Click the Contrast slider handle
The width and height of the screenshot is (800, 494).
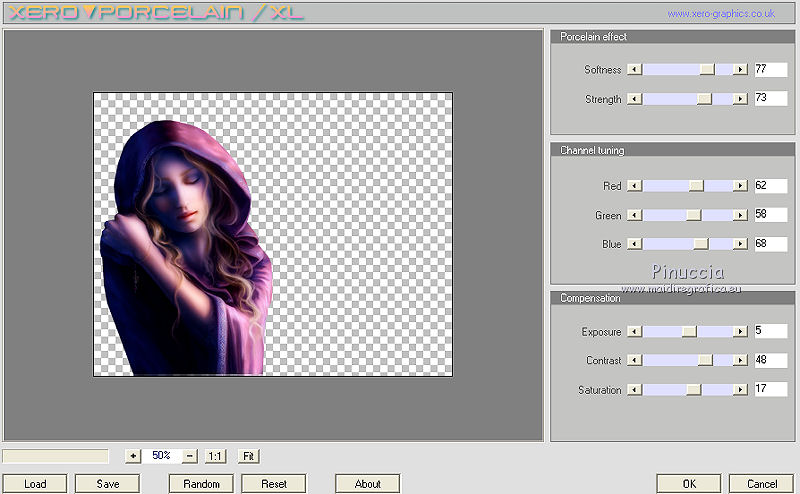[704, 361]
